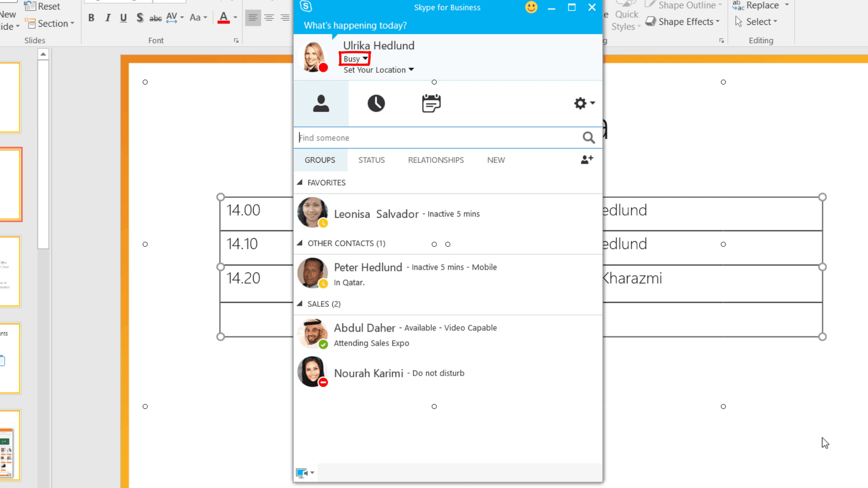
Task: Select the Peter Hedlund contact name
Action: point(368,267)
